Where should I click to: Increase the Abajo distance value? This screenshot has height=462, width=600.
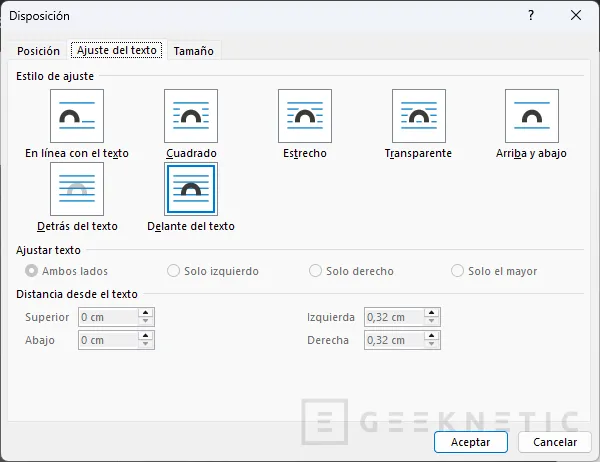click(x=145, y=336)
